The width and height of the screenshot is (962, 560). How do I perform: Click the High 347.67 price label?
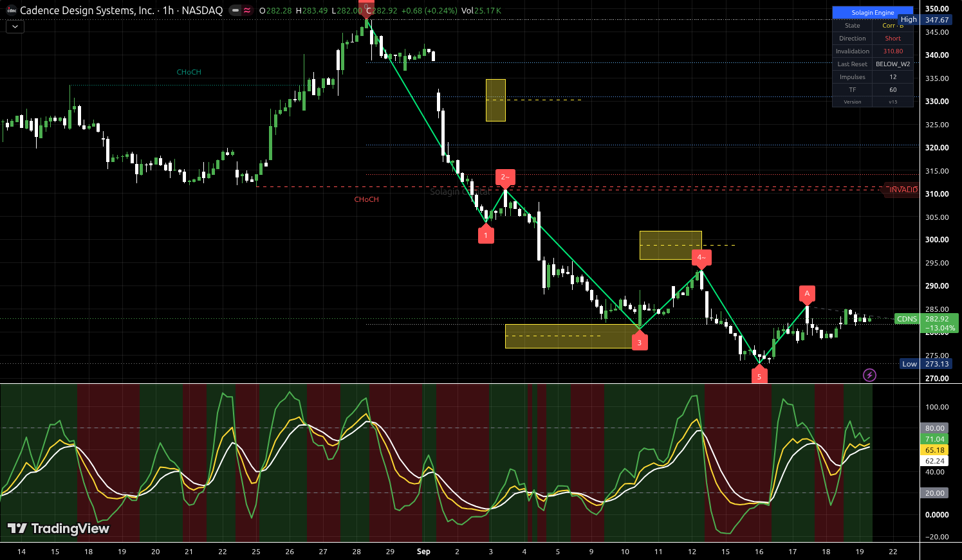[x=925, y=20]
